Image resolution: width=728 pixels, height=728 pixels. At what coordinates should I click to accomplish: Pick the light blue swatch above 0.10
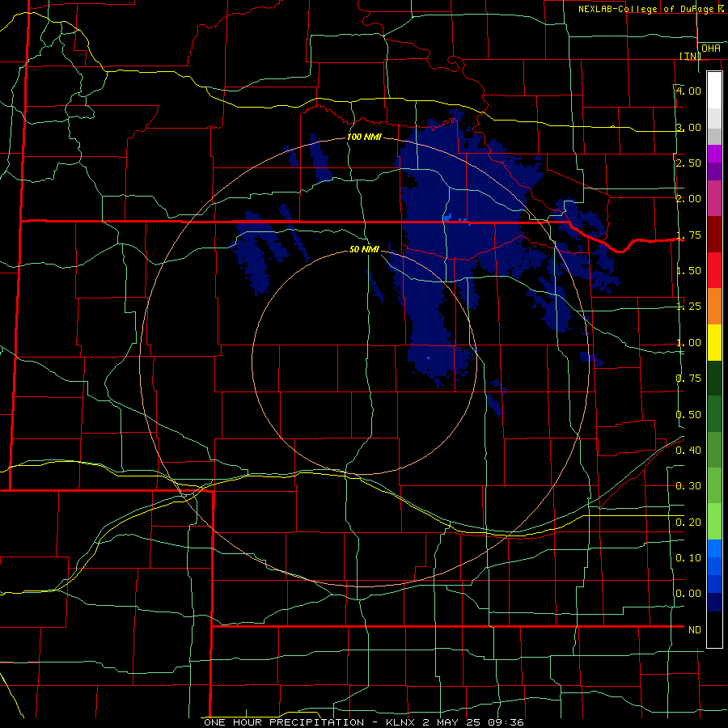pos(714,548)
